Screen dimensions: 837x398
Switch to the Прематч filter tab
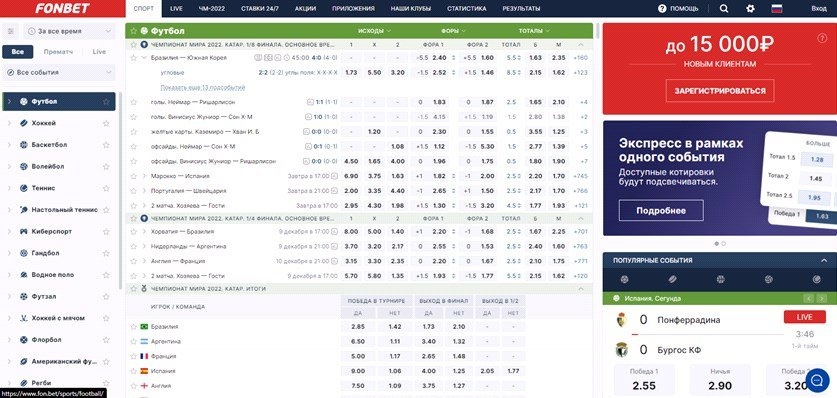[x=58, y=52]
